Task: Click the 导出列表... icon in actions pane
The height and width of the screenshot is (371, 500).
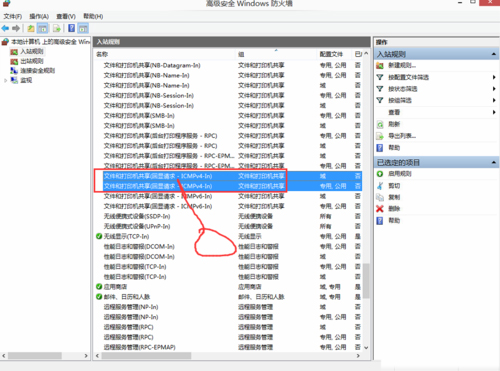Action: (380, 136)
